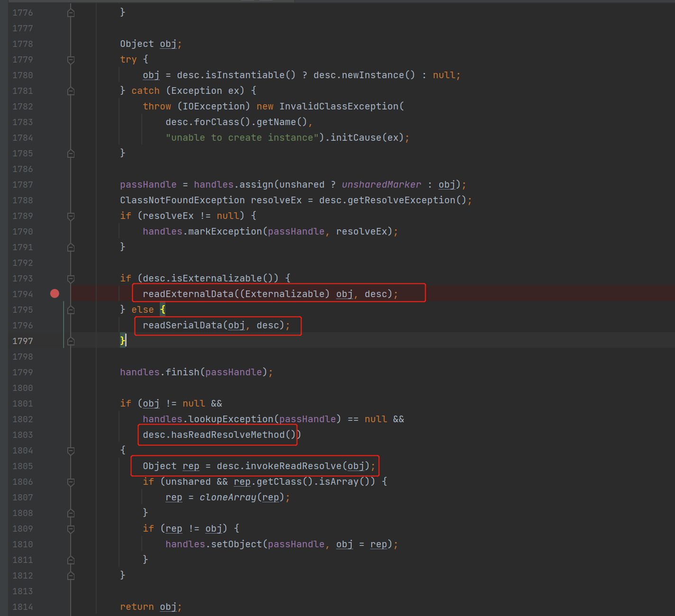The width and height of the screenshot is (675, 616).
Task: Click the getResolveException method call
Action: coord(401,200)
